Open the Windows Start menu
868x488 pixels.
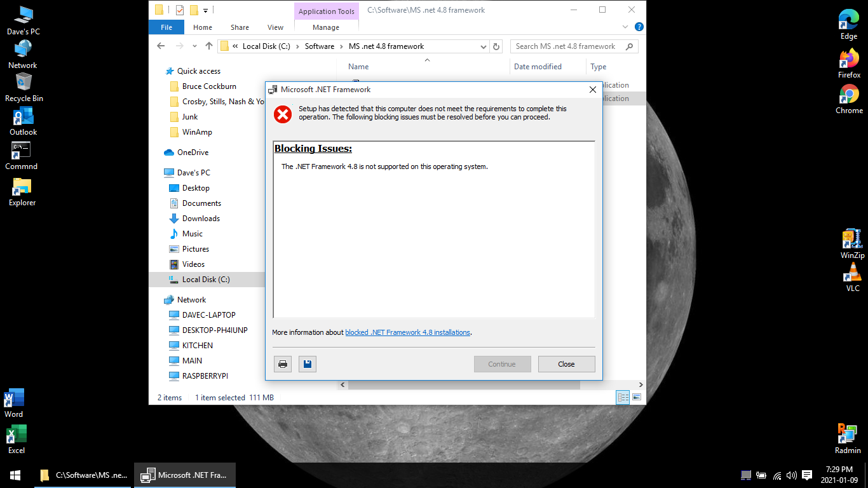pyautogui.click(x=15, y=475)
